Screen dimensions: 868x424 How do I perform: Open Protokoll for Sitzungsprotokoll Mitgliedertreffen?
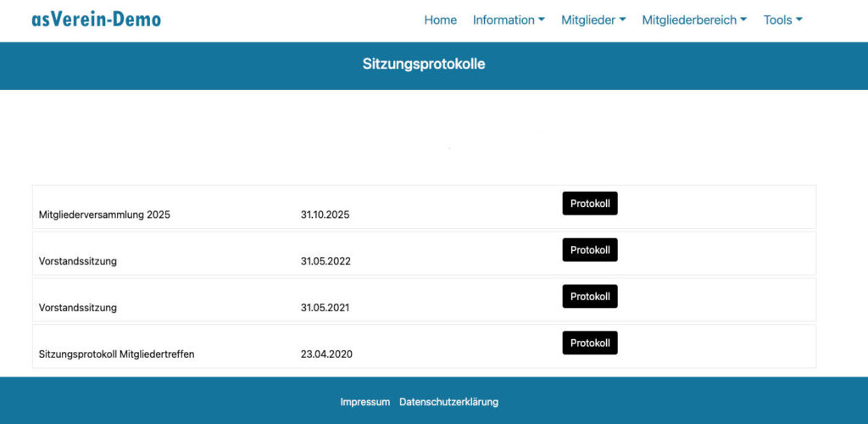(590, 343)
